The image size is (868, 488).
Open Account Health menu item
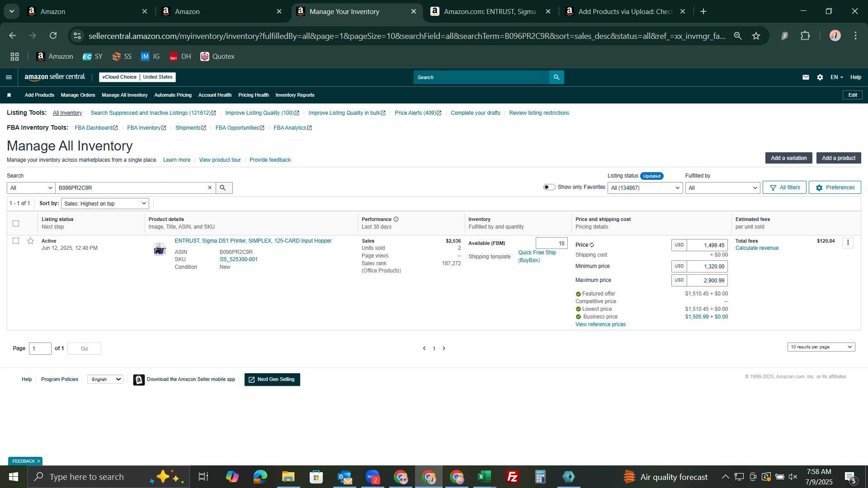pos(215,95)
